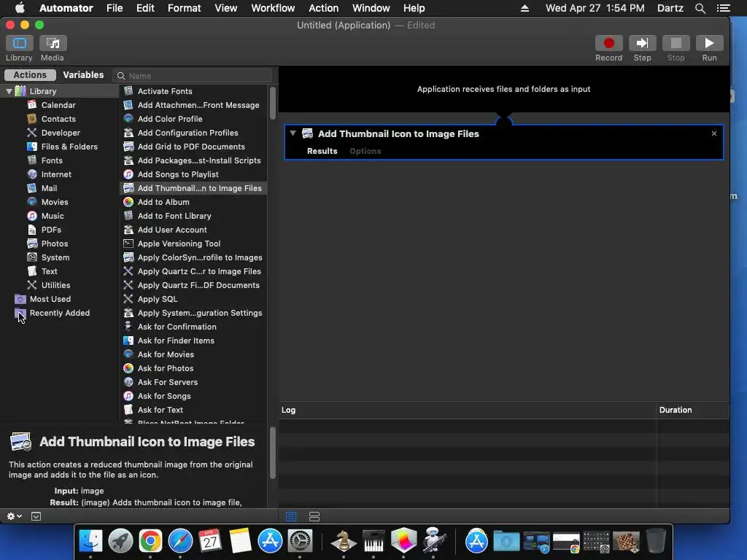747x560 pixels.
Task: Collapse the Library tree disclosure triangle
Action: (9, 91)
